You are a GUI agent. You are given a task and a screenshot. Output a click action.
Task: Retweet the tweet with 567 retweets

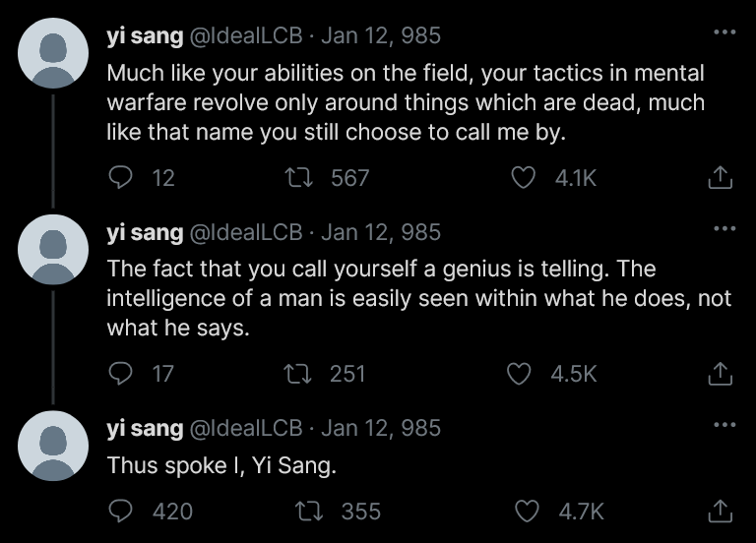(x=294, y=177)
